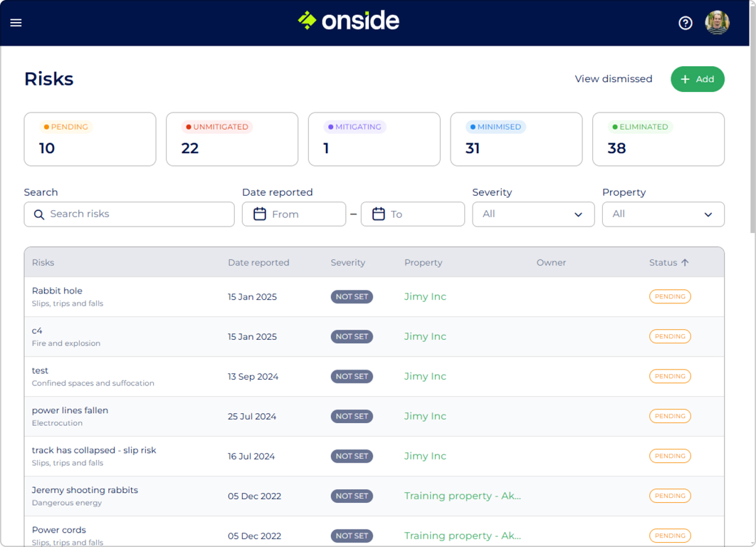The image size is (756, 547).
Task: Click the NOT SET severity badge for Rabbit hole
Action: coord(352,296)
